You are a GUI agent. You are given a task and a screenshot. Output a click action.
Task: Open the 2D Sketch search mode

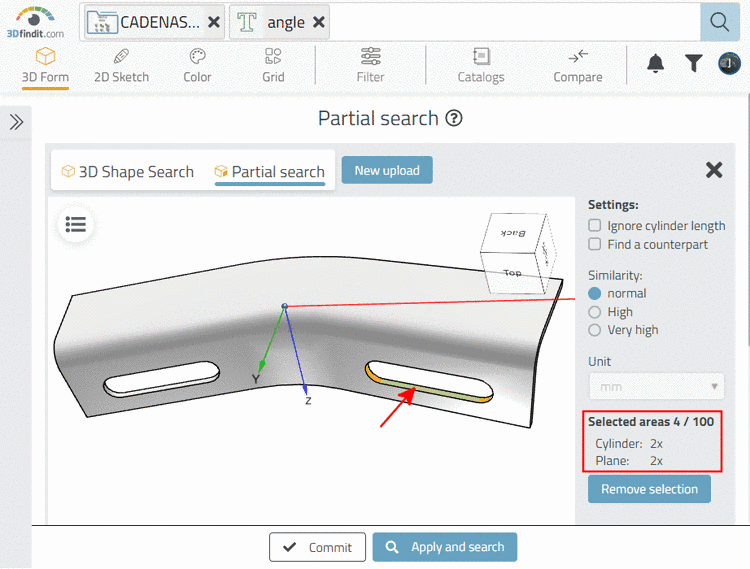(121, 66)
